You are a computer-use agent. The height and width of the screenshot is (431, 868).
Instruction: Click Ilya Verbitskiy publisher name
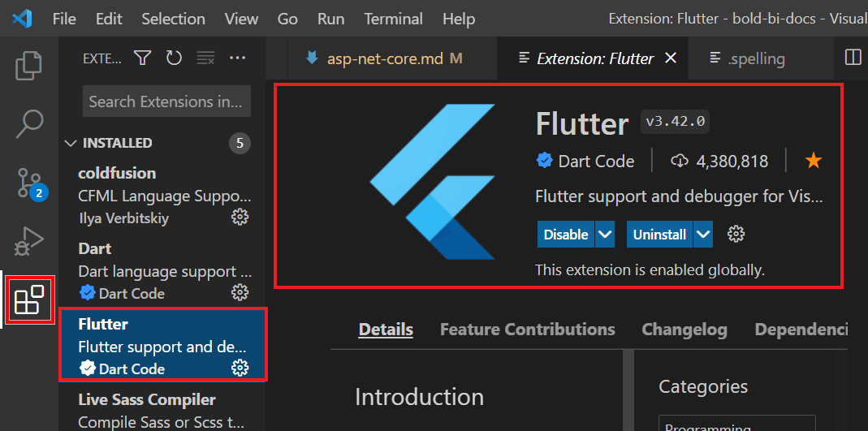123,218
